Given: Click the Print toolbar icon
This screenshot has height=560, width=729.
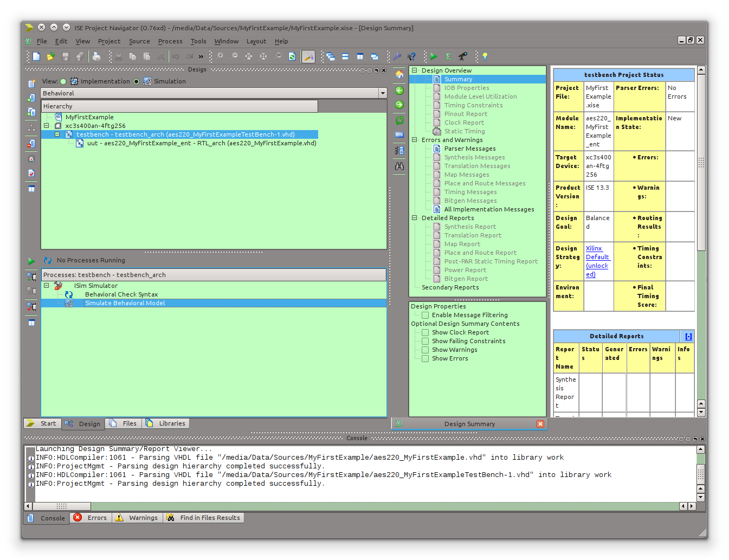Looking at the screenshot, I should (x=96, y=56).
